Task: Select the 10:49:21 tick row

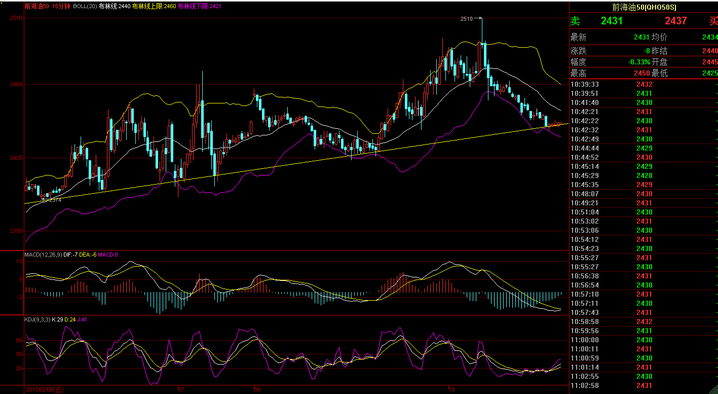Action: [643, 203]
